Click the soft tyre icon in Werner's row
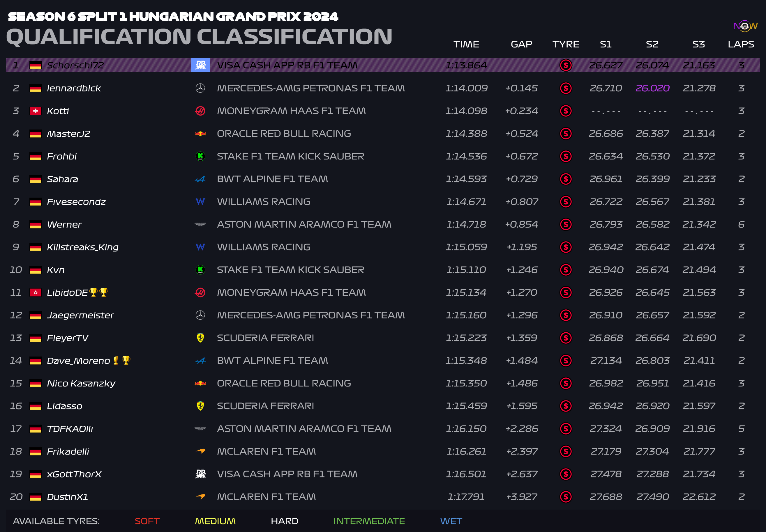The image size is (766, 532). coord(566,224)
